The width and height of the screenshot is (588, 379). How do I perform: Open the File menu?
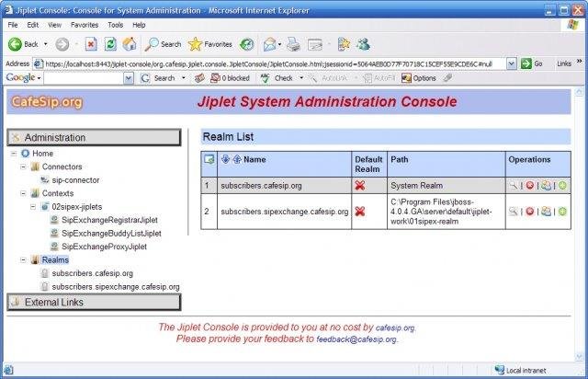pyautogui.click(x=13, y=25)
